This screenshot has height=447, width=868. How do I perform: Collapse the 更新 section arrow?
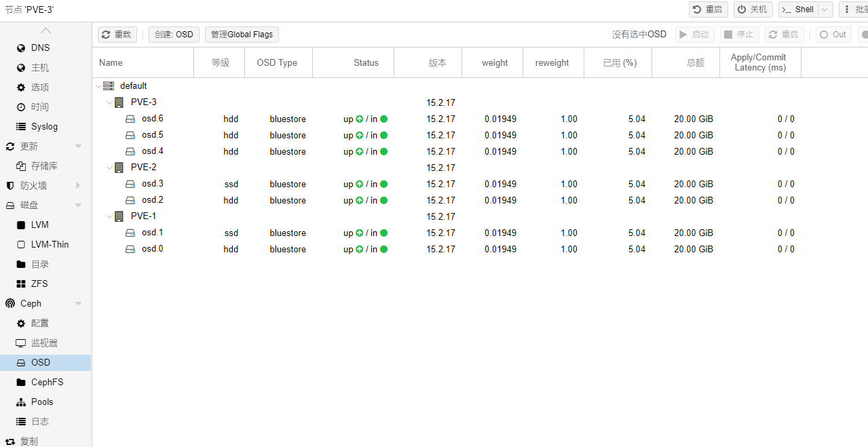click(x=78, y=147)
